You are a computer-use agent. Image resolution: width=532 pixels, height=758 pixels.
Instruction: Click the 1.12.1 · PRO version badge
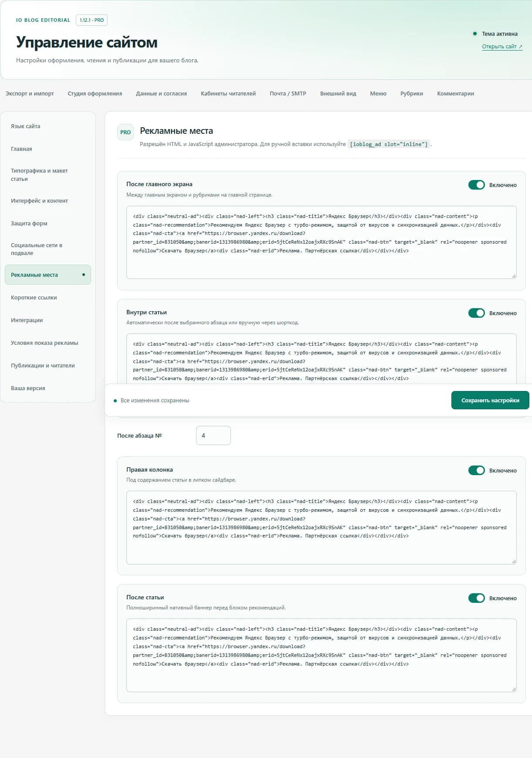[91, 20]
